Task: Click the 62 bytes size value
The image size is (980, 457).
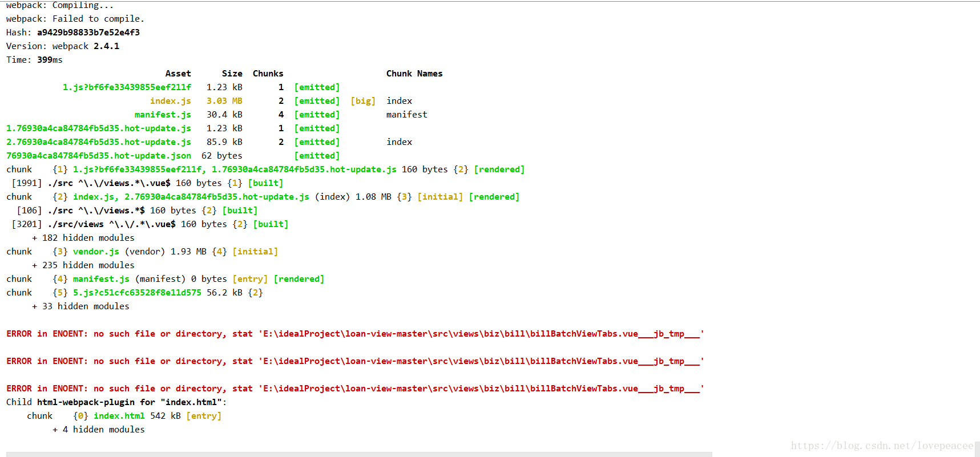Action: click(x=222, y=156)
